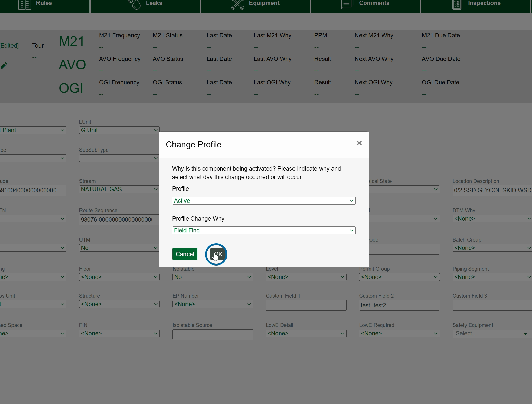Click the Custom Field 1 input
This screenshot has height=404, width=532.
pyautogui.click(x=306, y=305)
